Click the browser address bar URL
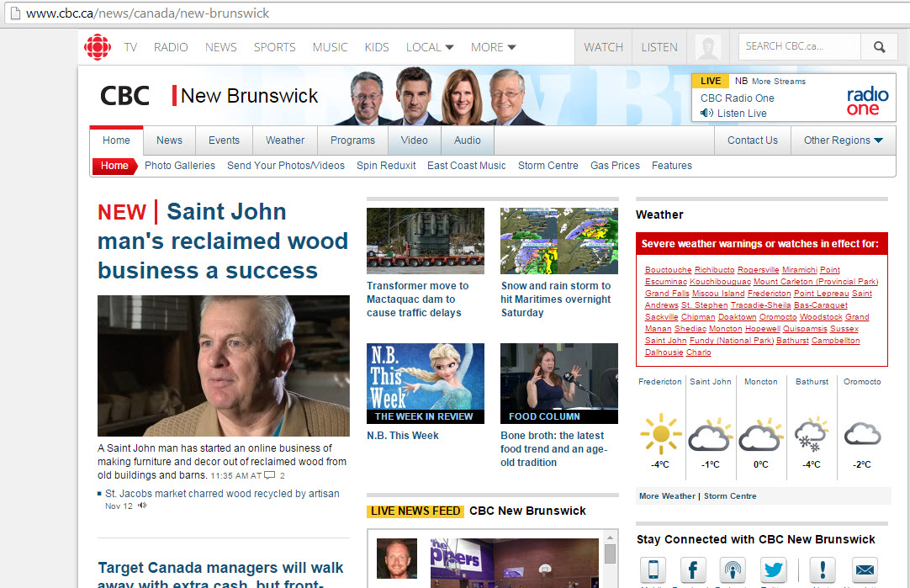Screen dimensions: 910x588 147,13
